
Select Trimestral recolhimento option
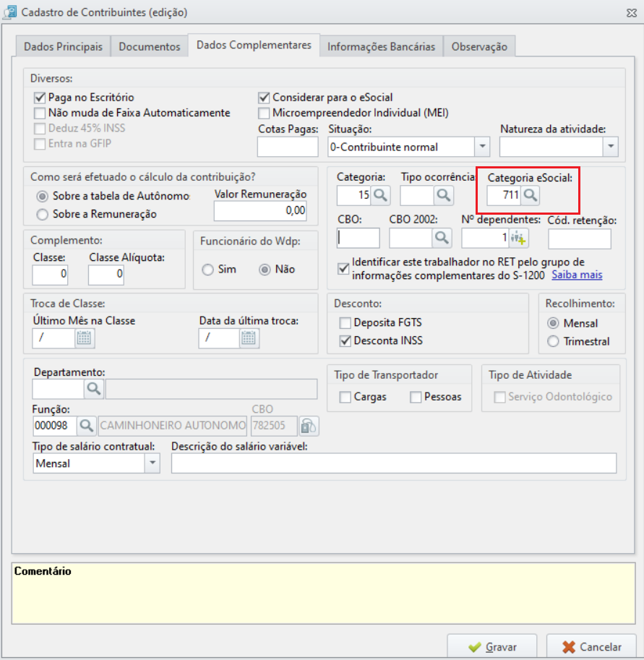553,341
